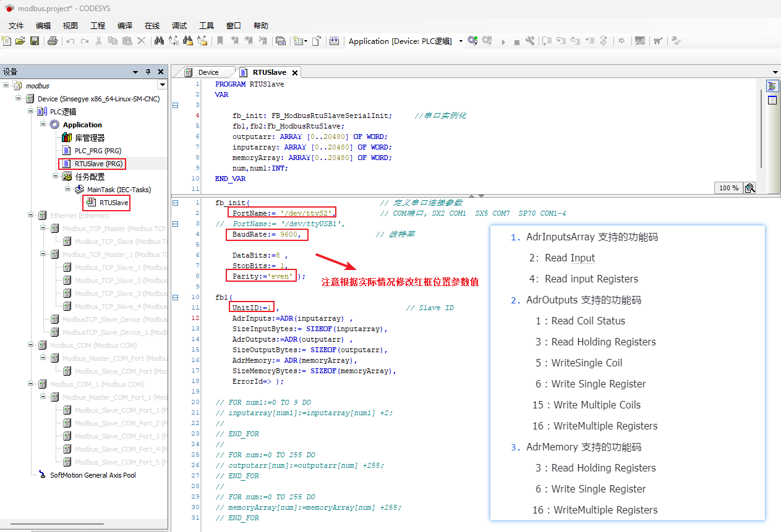Select 库管理器 in device tree

tap(90, 138)
